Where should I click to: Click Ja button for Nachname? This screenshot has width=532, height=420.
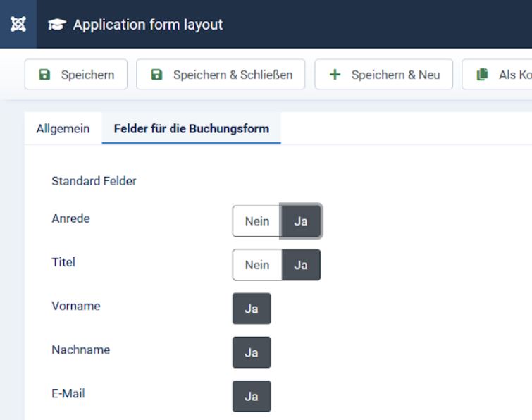[252, 352]
